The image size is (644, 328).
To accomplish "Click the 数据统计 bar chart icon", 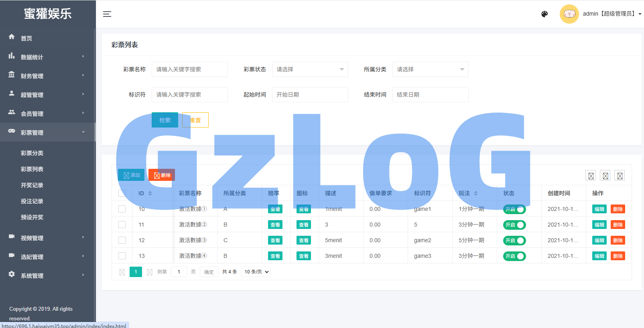I will (12, 56).
